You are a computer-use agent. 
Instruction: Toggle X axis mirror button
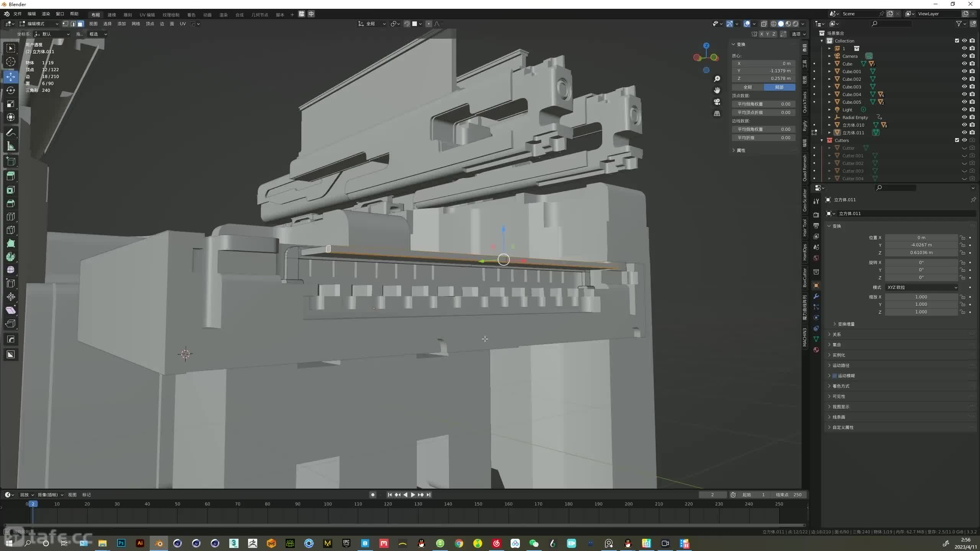click(x=761, y=34)
